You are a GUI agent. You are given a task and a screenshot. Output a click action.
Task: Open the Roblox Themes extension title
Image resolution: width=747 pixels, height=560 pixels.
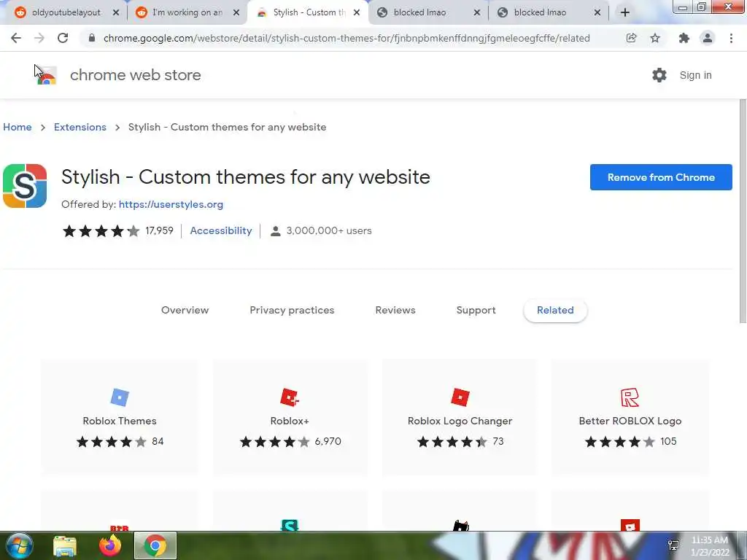tap(120, 421)
